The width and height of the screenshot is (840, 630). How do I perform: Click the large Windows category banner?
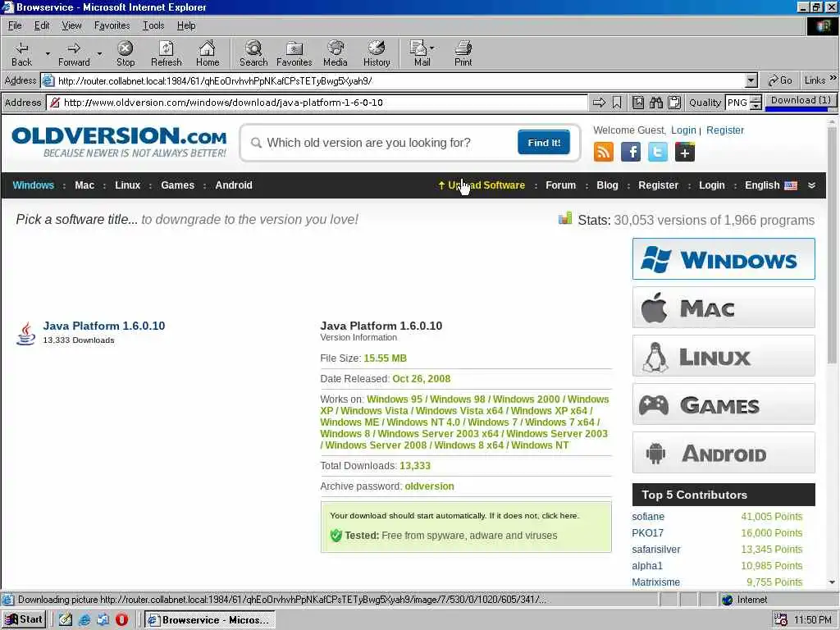point(724,259)
